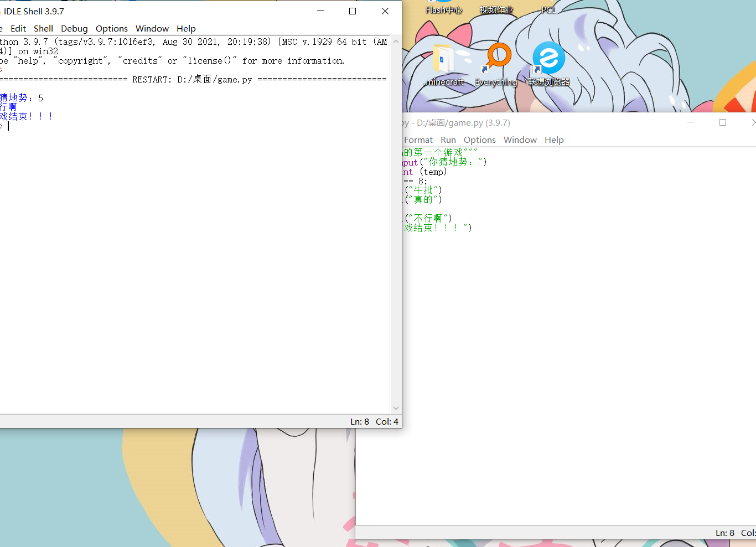Open the Edit menu in IDLE Shell
The image size is (756, 547).
click(x=18, y=29)
